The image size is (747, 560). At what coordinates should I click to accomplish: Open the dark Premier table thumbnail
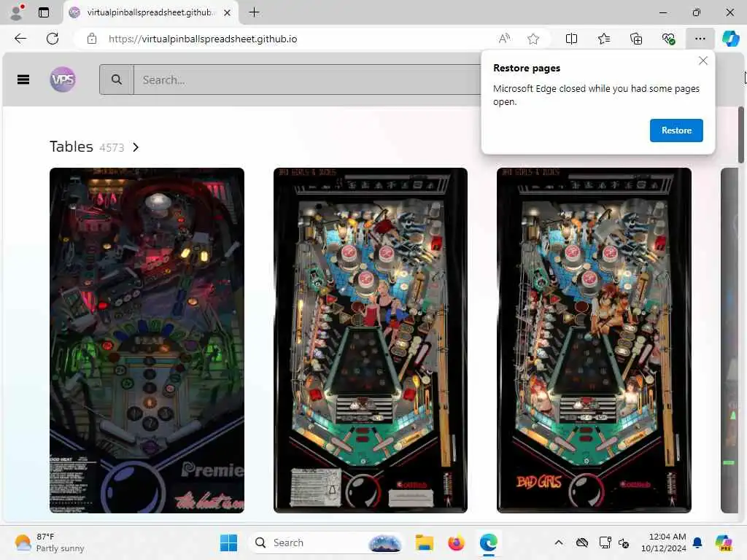coord(147,340)
